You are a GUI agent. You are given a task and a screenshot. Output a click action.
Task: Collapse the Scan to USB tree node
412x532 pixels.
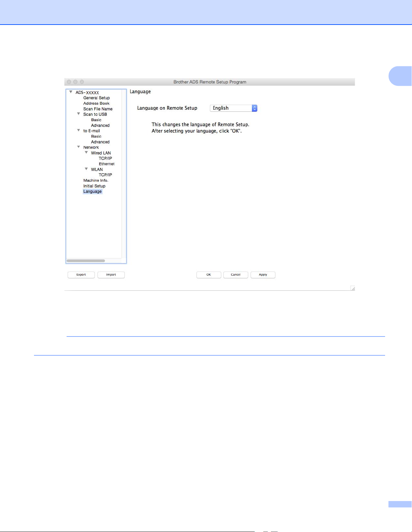pos(78,114)
